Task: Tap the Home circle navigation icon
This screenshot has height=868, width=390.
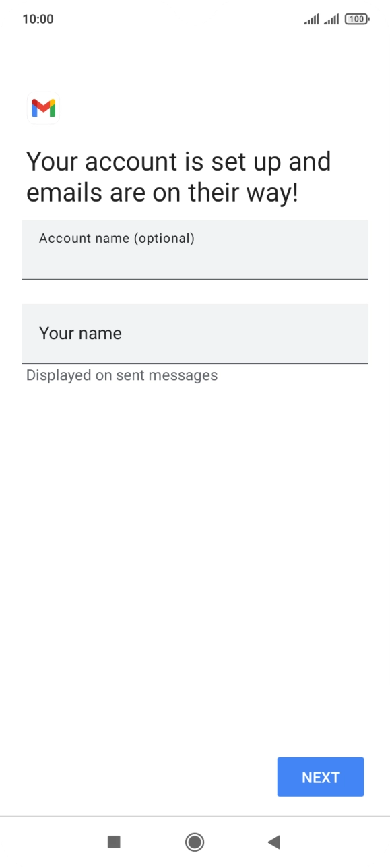Action: 195,842
